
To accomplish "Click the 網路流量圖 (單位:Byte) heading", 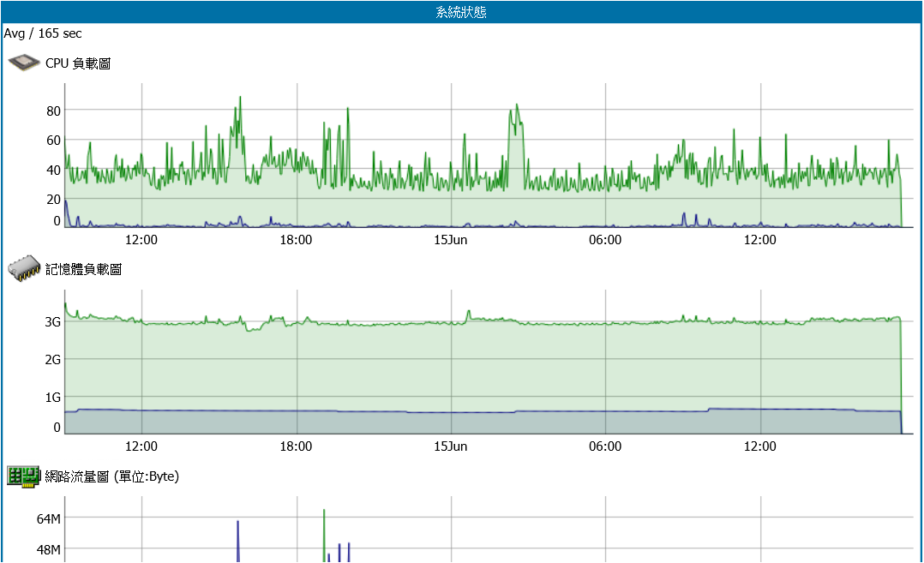I will pyautogui.click(x=112, y=476).
